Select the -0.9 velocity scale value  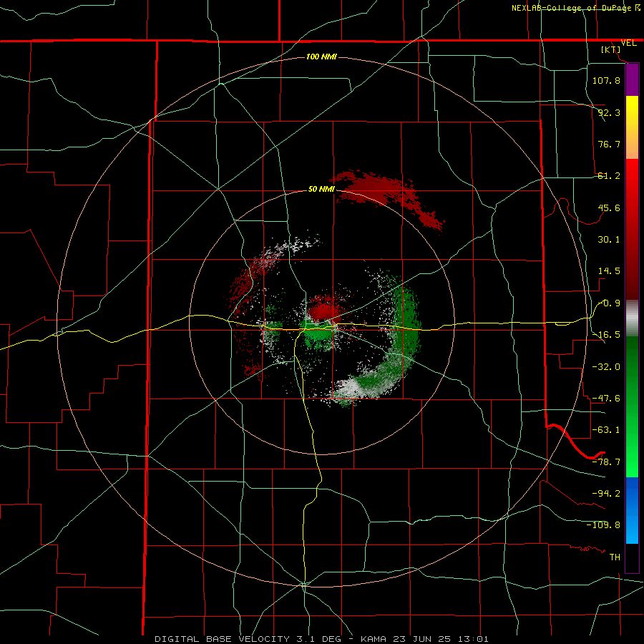pos(609,303)
